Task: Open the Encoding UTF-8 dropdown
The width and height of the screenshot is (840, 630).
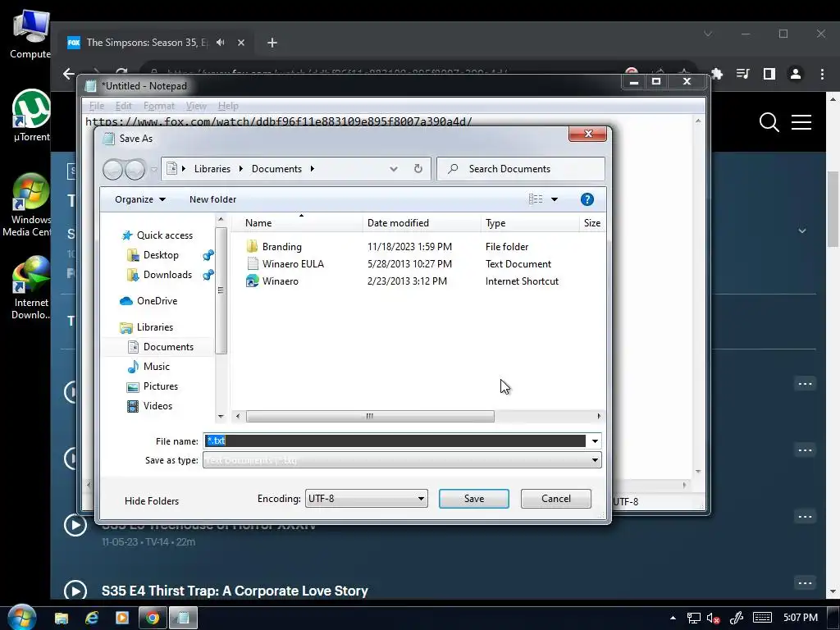Action: 367,498
